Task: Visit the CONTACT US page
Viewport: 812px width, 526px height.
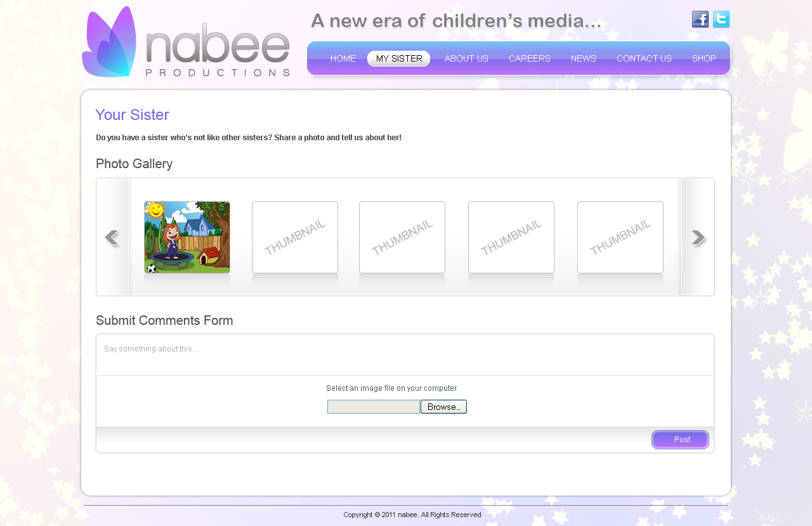Action: [x=644, y=58]
